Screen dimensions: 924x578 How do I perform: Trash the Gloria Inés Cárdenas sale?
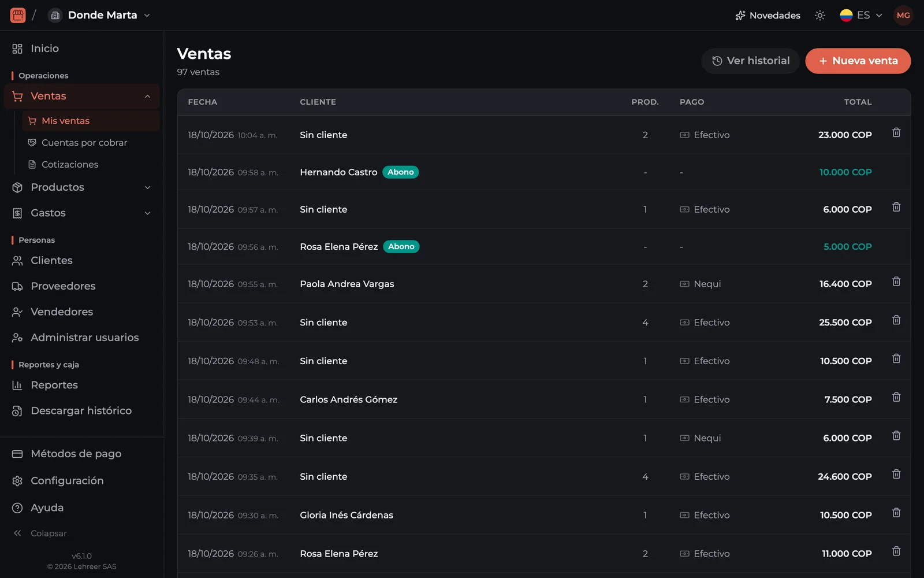tap(896, 513)
